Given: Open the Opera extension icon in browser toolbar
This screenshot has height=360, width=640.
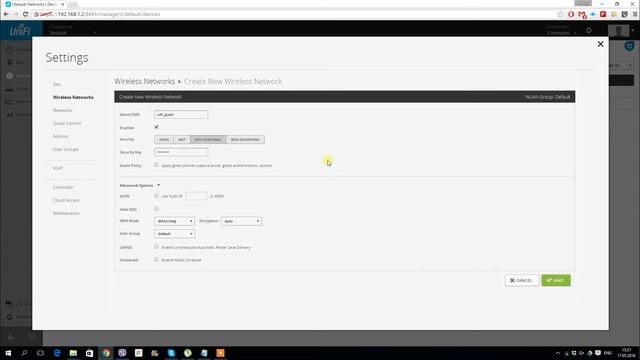Looking at the screenshot, I should 571,14.
